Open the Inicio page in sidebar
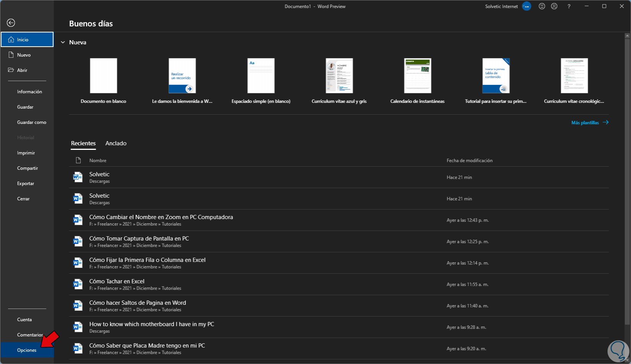 (27, 39)
